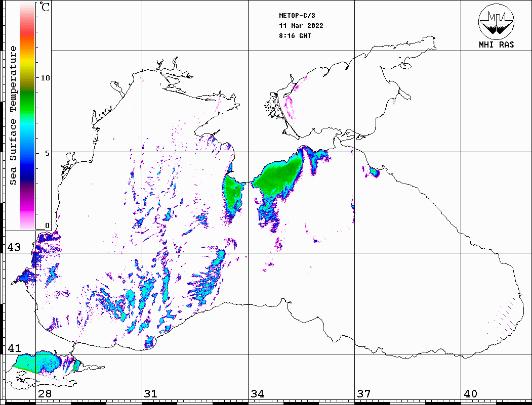
Task: Click the "8:16 GMT" time text
Action: pyautogui.click(x=295, y=36)
